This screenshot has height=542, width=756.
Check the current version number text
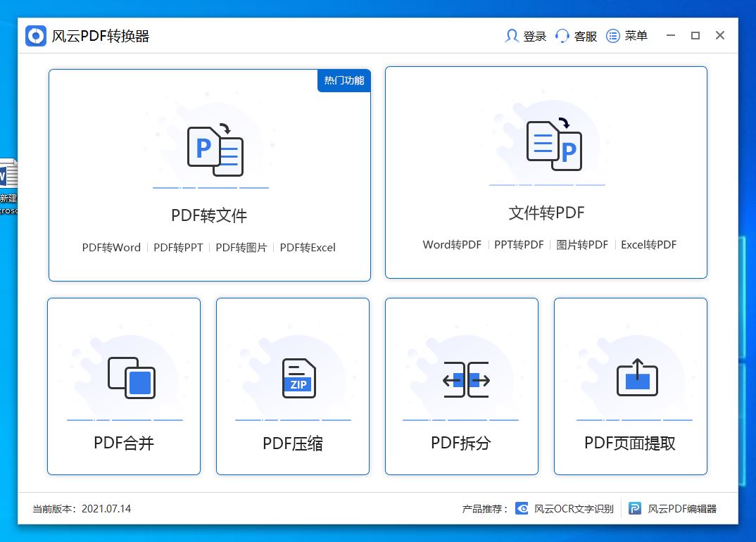80,508
